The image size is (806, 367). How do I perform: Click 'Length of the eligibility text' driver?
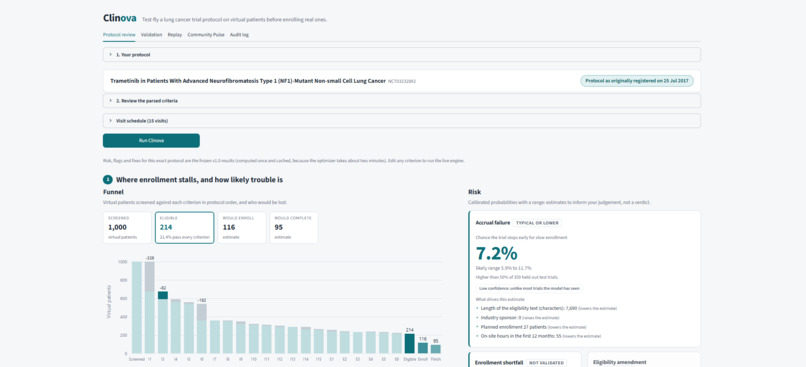click(x=548, y=308)
